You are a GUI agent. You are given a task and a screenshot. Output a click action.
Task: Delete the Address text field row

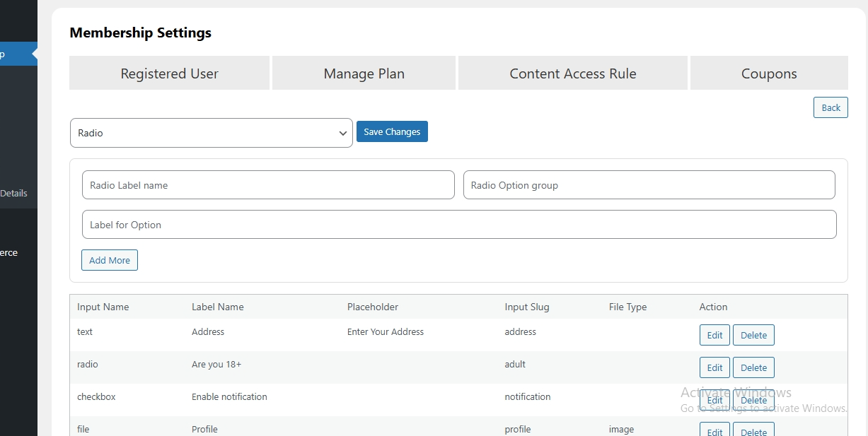pos(753,335)
